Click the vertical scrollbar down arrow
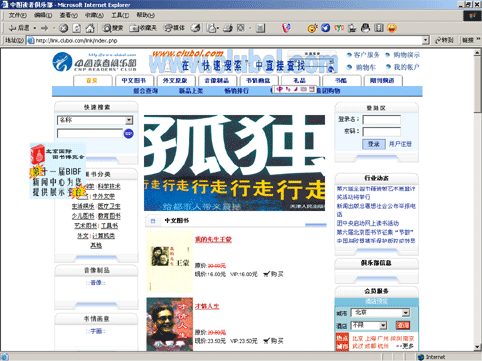The image size is (482, 361). coord(478,347)
